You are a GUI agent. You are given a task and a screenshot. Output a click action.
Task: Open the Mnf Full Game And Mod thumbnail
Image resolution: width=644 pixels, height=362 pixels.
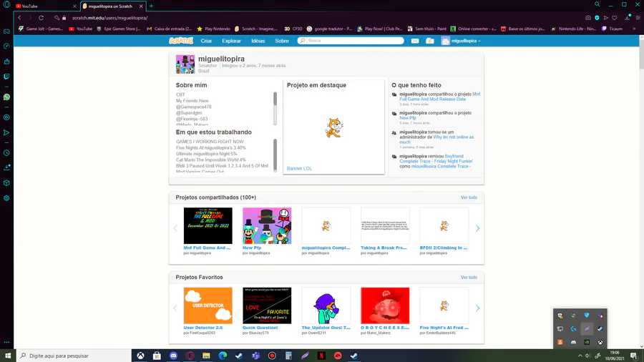point(208,226)
